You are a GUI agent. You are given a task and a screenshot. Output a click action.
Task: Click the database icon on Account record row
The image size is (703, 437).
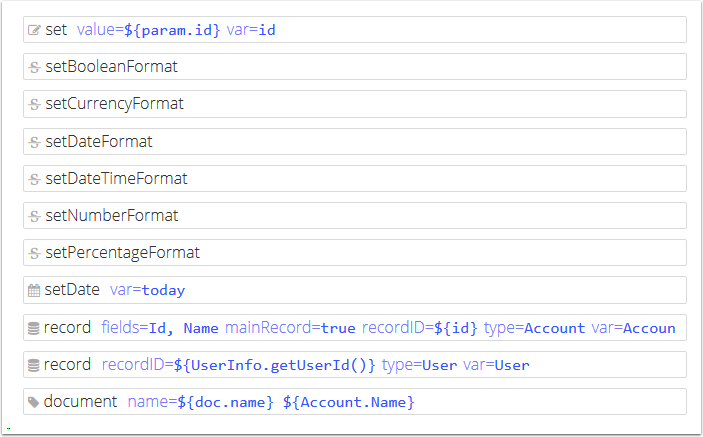[34, 328]
